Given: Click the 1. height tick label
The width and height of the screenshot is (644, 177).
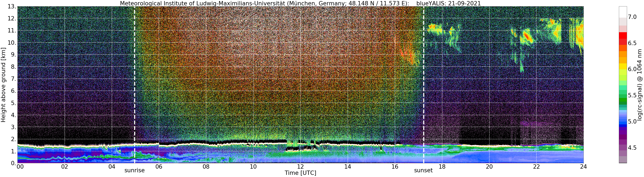Looking at the screenshot, I should pos(14,151).
